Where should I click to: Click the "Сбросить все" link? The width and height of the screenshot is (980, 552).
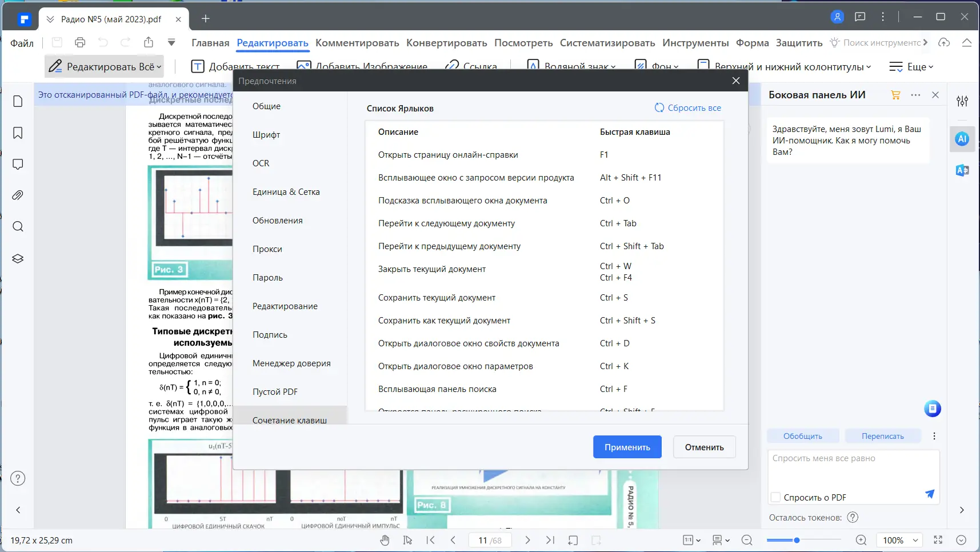point(687,107)
